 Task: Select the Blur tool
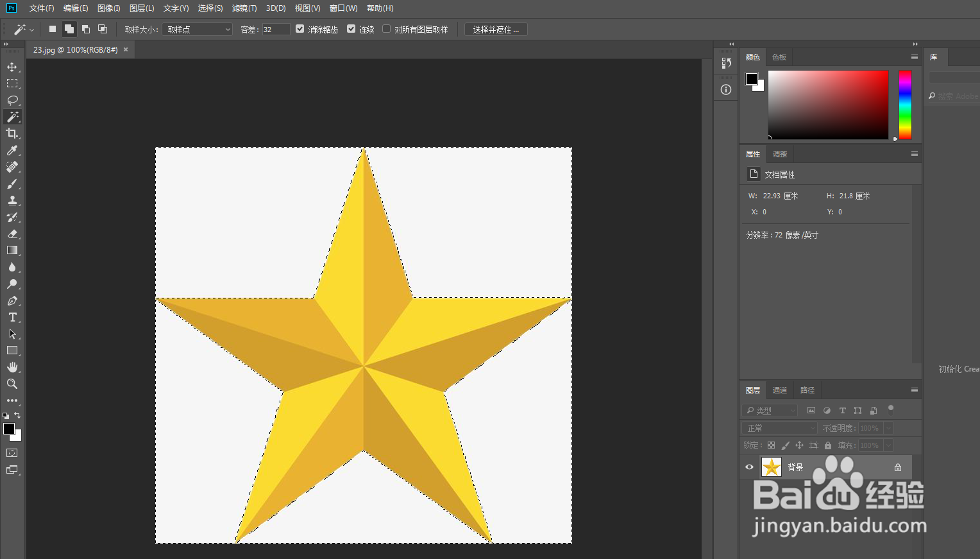pos(12,267)
